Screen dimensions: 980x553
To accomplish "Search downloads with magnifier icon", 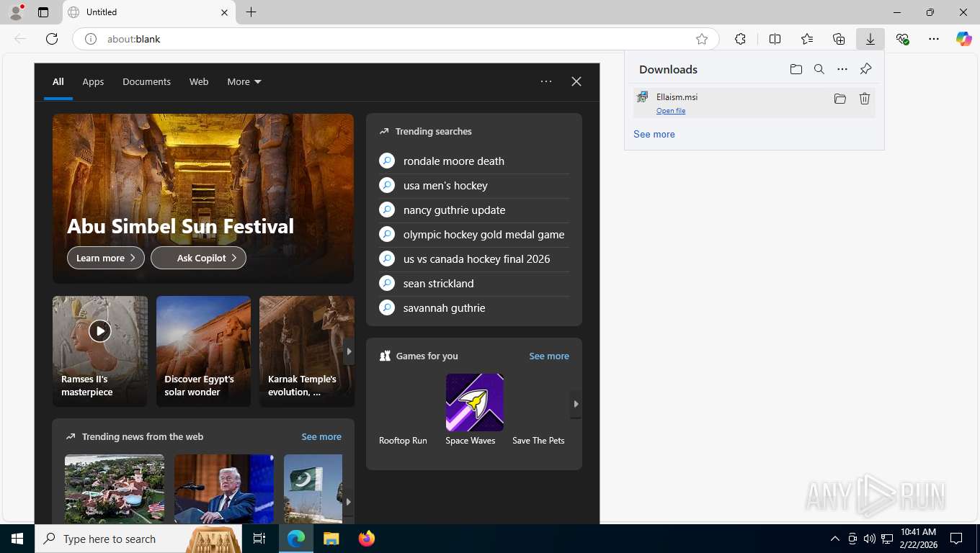I will coord(819,69).
